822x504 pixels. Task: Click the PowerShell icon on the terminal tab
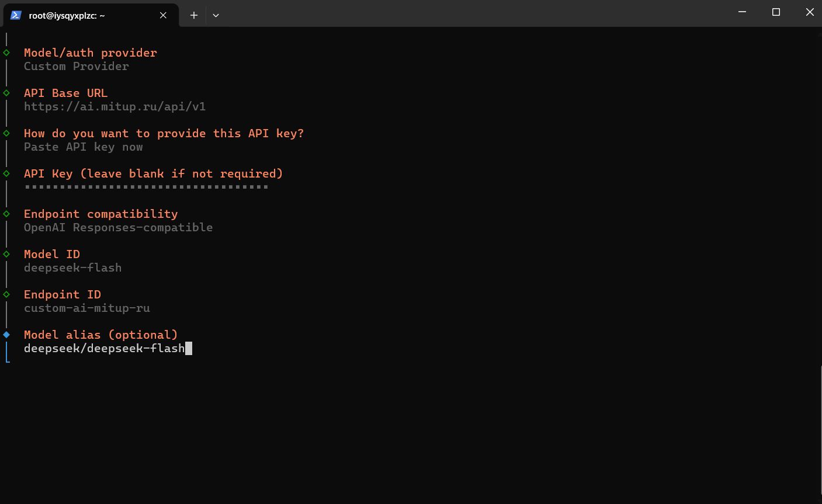click(16, 15)
